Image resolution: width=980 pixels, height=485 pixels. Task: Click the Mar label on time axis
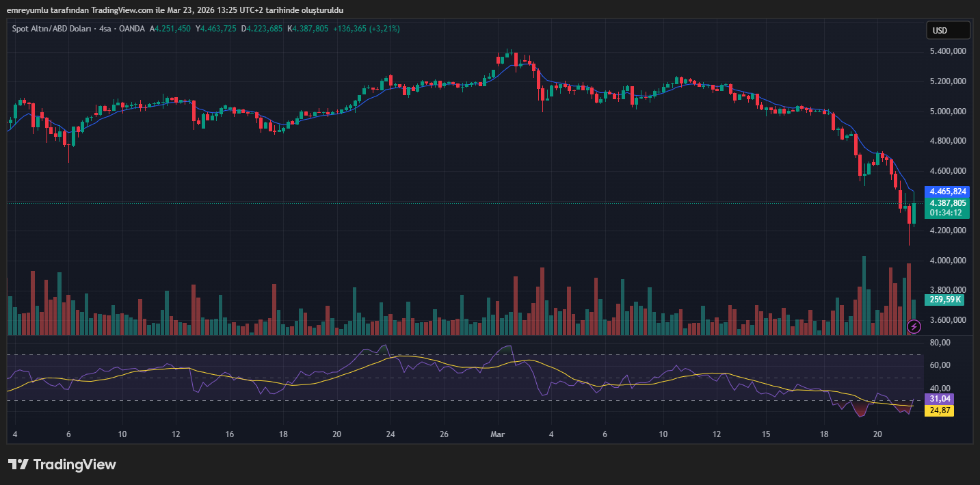click(497, 434)
